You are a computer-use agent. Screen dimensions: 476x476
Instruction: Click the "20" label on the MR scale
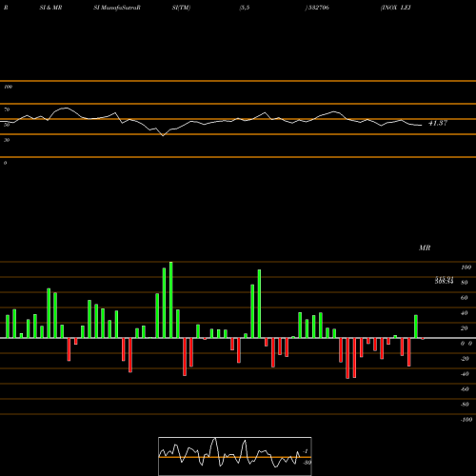click(465, 328)
